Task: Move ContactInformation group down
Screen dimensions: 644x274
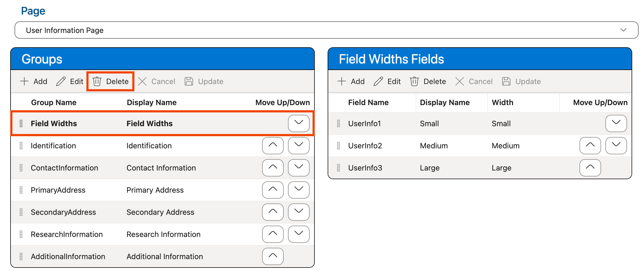Action: click(x=299, y=168)
